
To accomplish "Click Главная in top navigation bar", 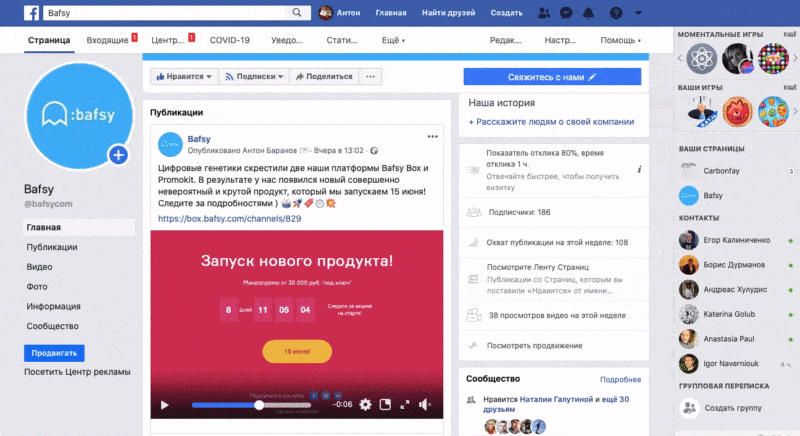I will click(x=391, y=13).
